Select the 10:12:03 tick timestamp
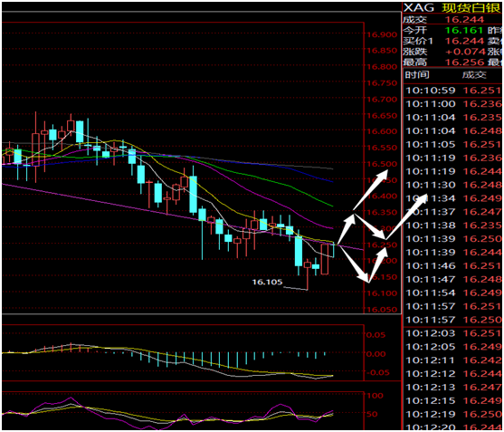This screenshot has height=432, width=504. click(x=431, y=333)
